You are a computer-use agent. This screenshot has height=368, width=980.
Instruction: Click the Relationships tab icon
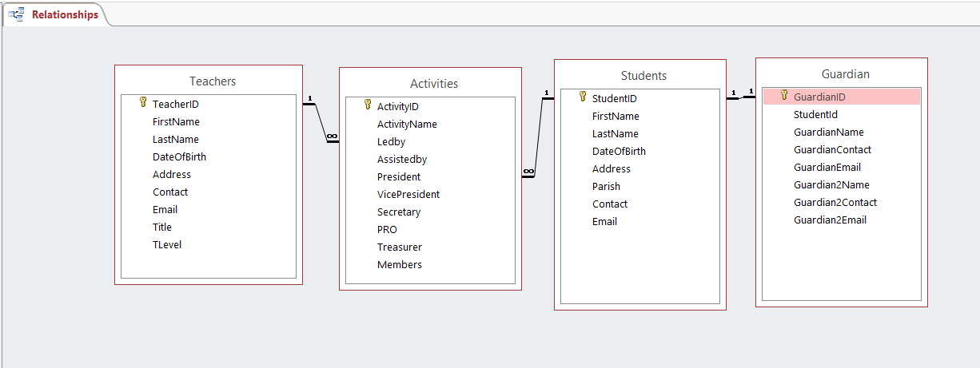[16, 14]
